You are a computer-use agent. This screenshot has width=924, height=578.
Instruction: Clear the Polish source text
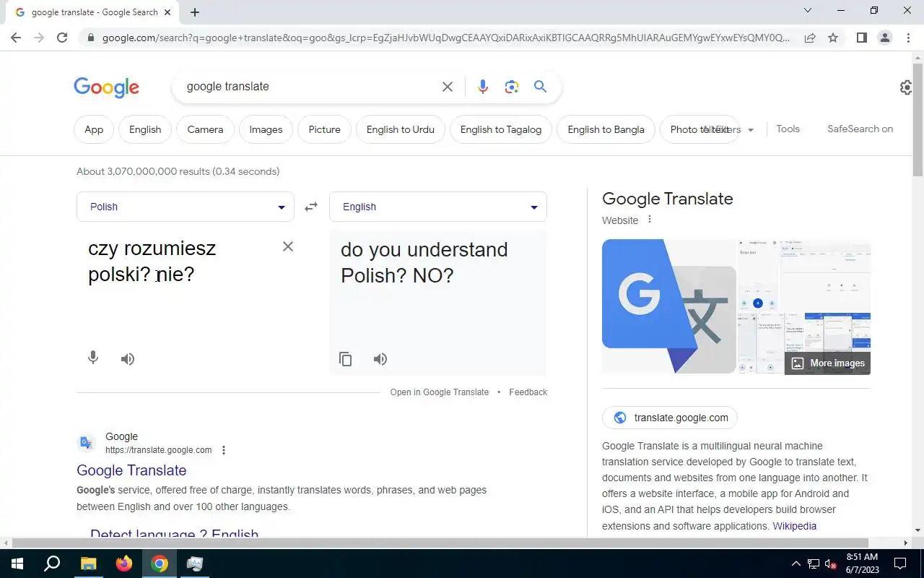[288, 246]
